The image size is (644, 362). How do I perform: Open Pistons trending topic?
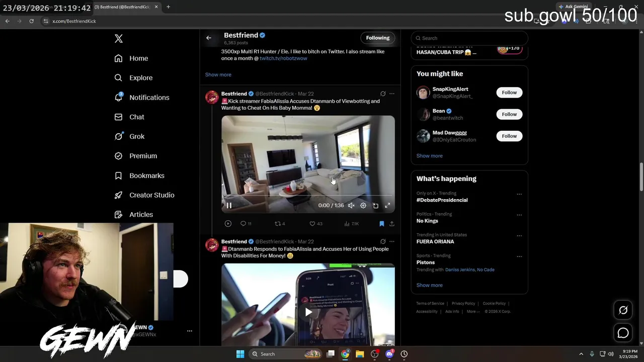426,262
